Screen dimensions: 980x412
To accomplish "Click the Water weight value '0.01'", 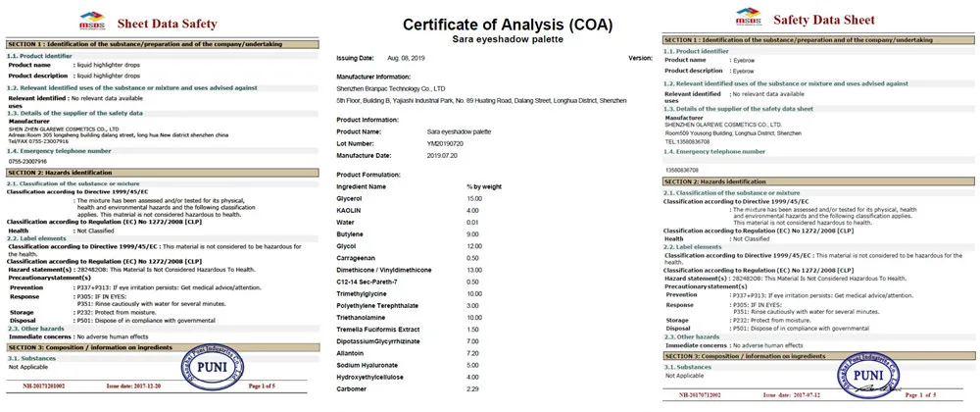I will point(472,222).
